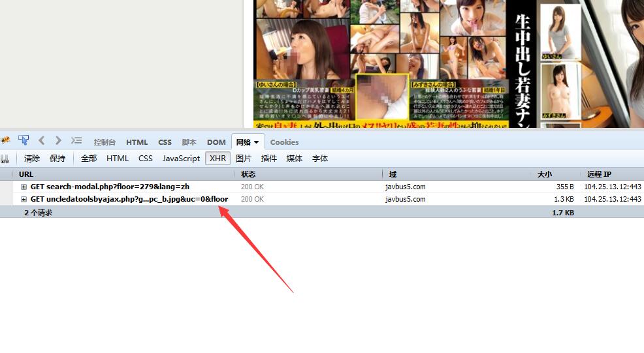Image resolution: width=644 pixels, height=353 pixels.
Task: Switch the filter to 全部
Action: pos(89,159)
